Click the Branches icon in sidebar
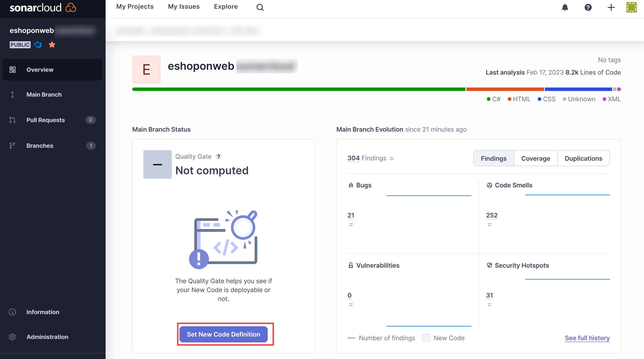Screen dimensions: 644x359 tap(12, 146)
